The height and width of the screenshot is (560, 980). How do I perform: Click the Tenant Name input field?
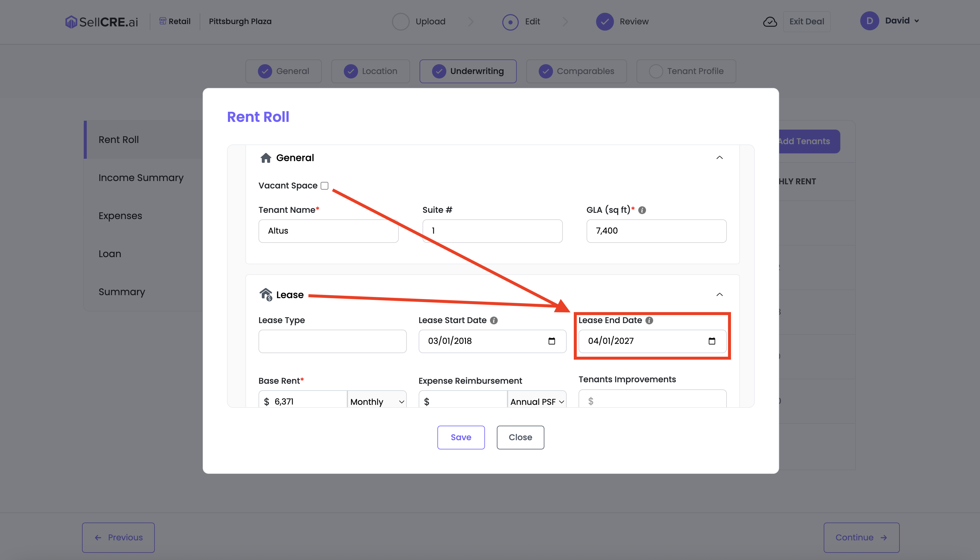328,231
